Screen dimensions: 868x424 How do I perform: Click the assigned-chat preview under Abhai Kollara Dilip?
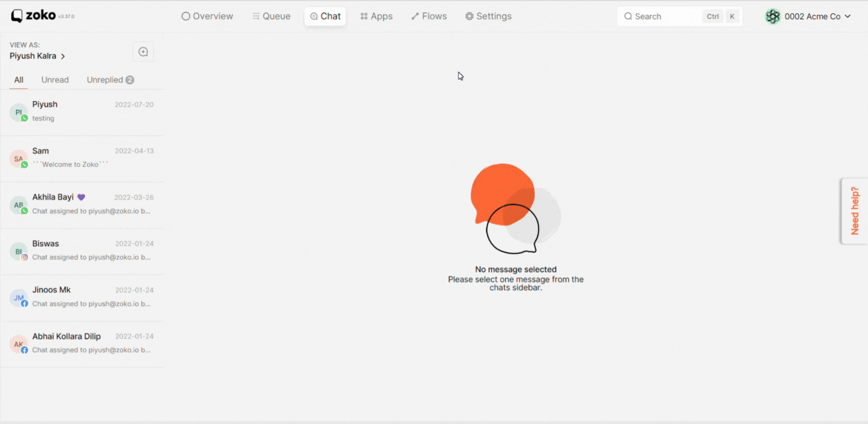click(x=92, y=350)
